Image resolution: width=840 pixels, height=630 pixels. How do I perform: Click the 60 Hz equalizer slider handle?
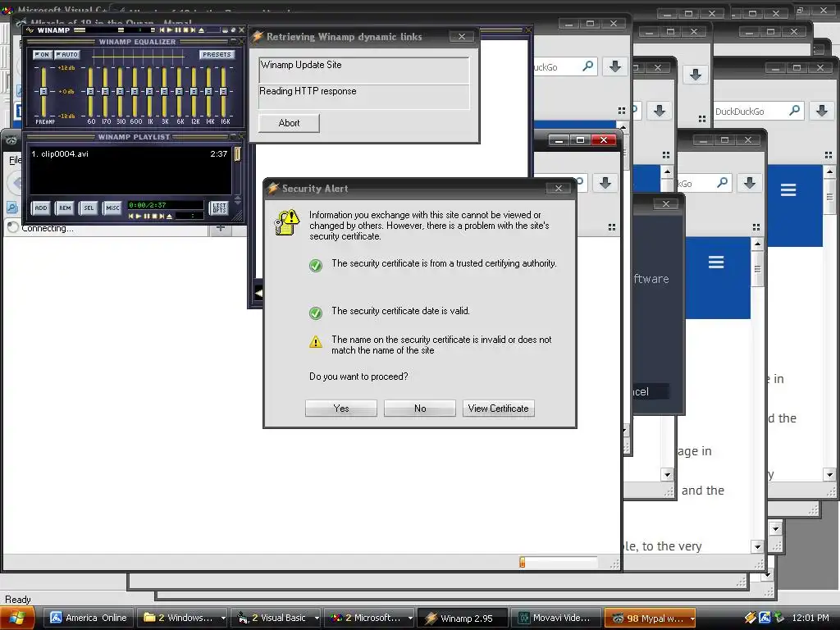click(90, 92)
